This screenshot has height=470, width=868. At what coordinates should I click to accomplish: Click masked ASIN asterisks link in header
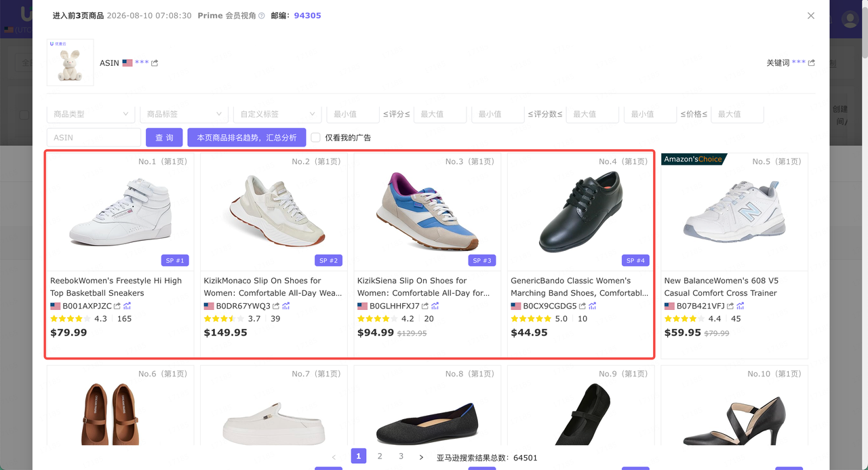click(x=142, y=62)
